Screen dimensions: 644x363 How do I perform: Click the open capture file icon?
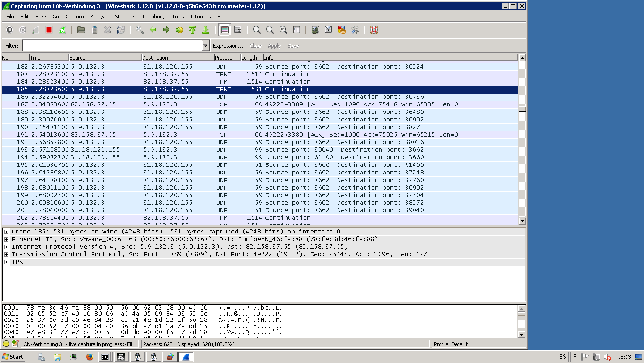(x=81, y=30)
